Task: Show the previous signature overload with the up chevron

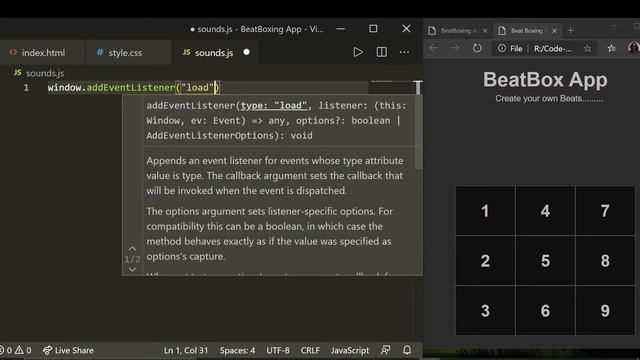Action: [x=132, y=249]
